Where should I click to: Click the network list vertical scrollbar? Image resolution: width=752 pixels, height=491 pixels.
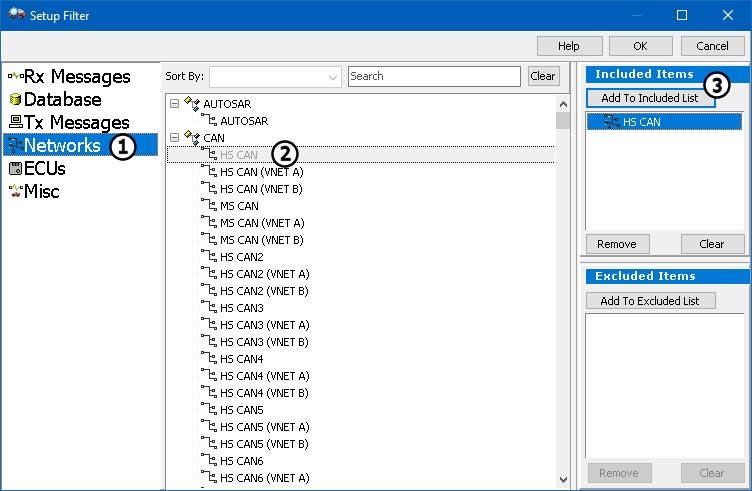click(x=563, y=300)
